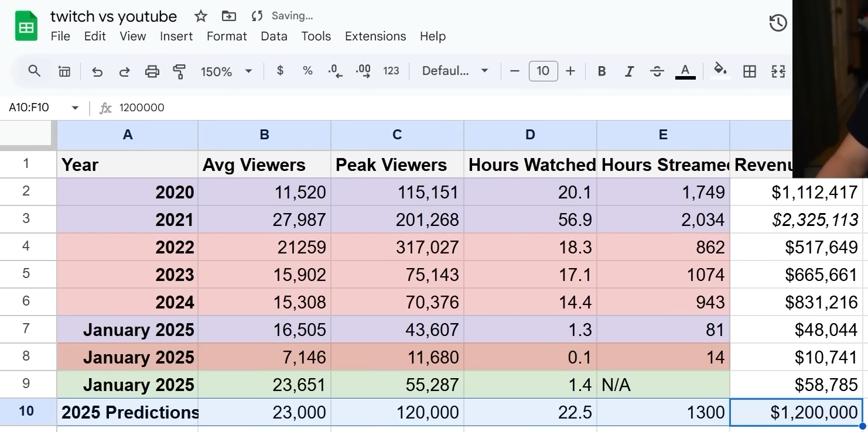868x432 pixels.
Task: Click the Peak Viewers header cell
Action: [398, 164]
